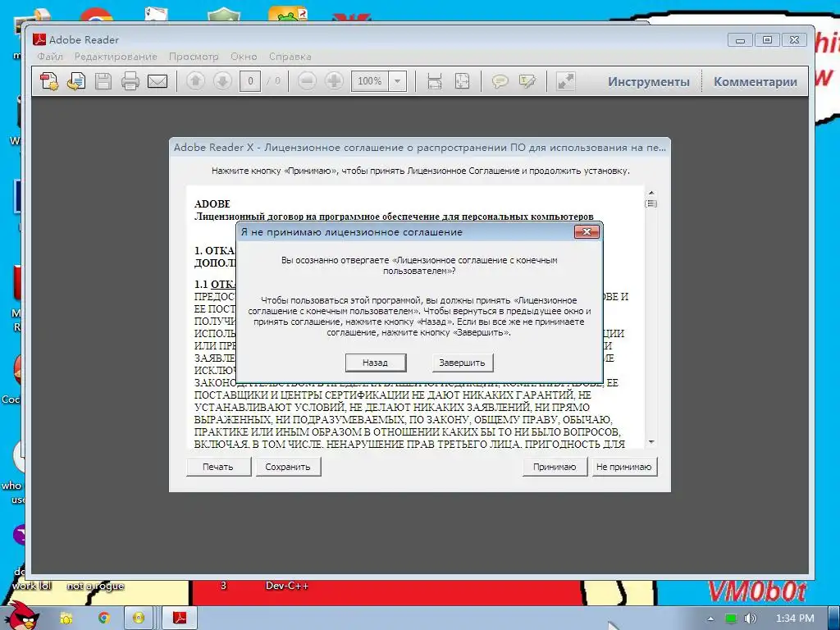Click the yellow disc taskbar icon

138,619
